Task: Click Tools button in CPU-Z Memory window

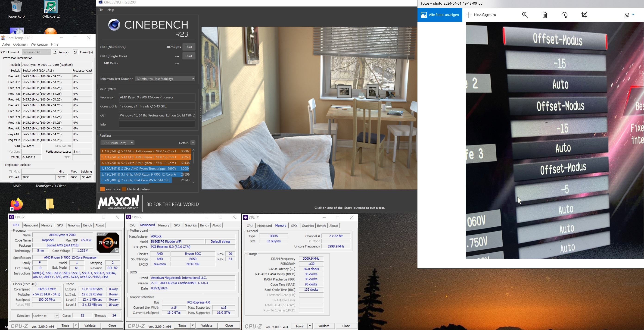Action: (x=299, y=326)
